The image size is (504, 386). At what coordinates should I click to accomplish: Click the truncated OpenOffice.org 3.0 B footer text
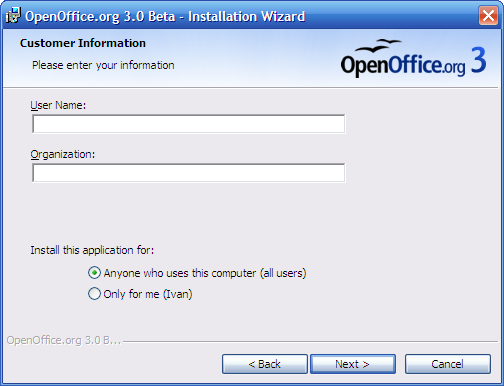(x=64, y=340)
